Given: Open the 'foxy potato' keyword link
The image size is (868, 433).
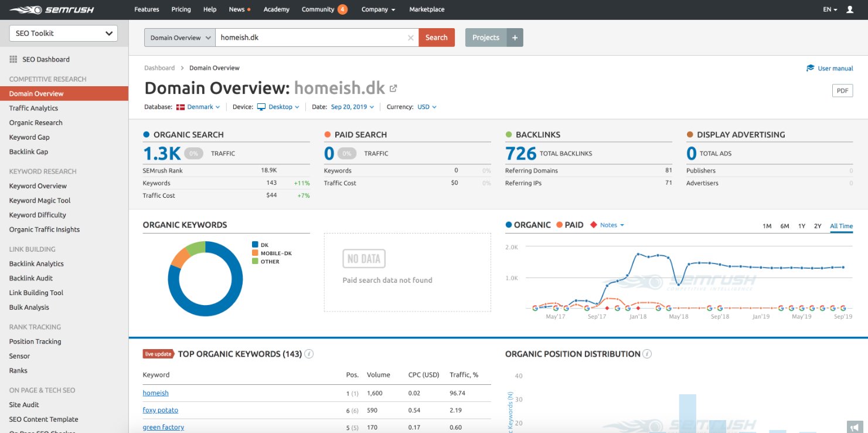Looking at the screenshot, I should coord(160,410).
